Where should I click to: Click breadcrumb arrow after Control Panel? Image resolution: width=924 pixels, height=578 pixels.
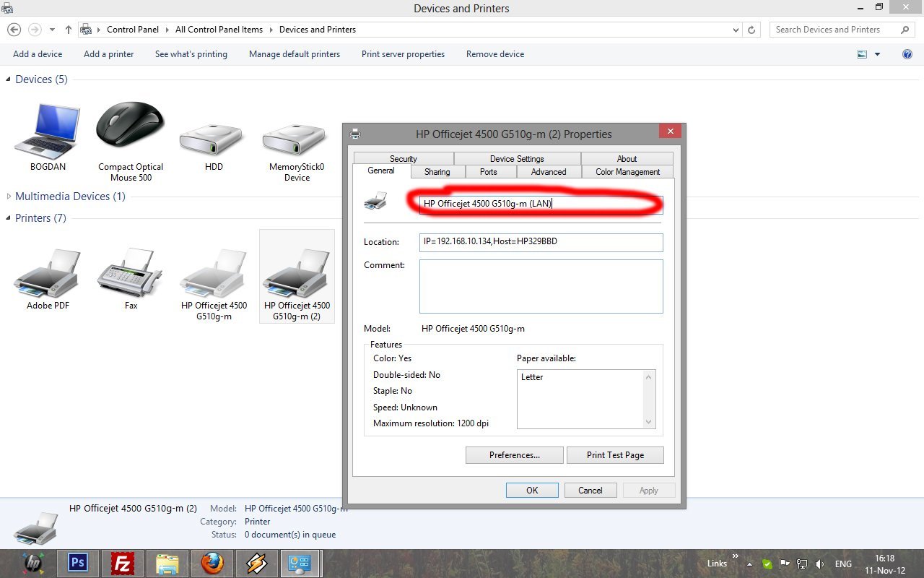click(x=167, y=30)
